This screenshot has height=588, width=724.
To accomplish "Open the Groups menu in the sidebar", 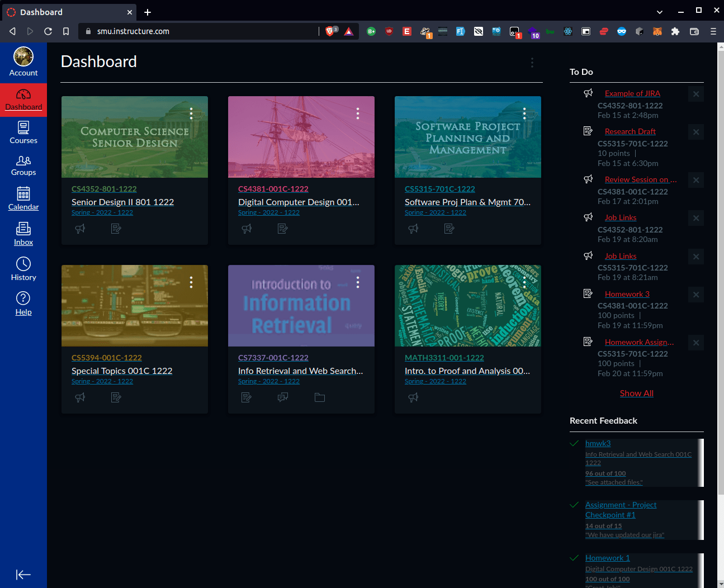I will [23, 165].
